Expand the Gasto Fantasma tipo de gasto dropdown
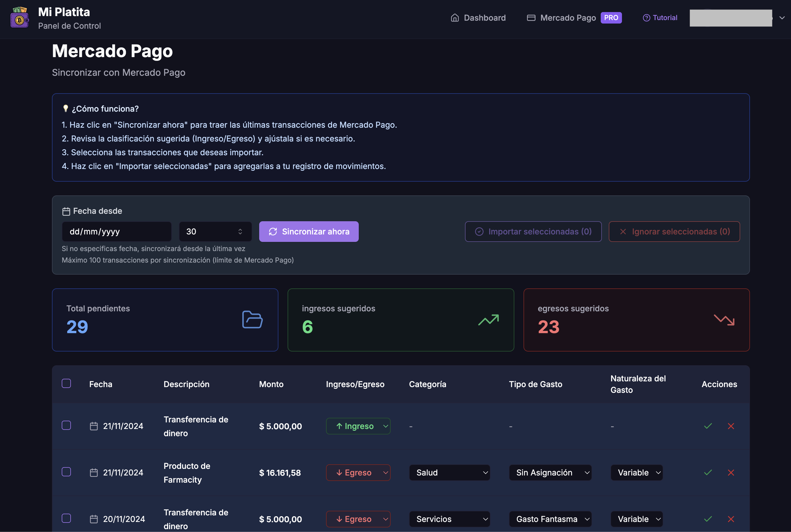The height and width of the screenshot is (532, 791). click(x=550, y=519)
